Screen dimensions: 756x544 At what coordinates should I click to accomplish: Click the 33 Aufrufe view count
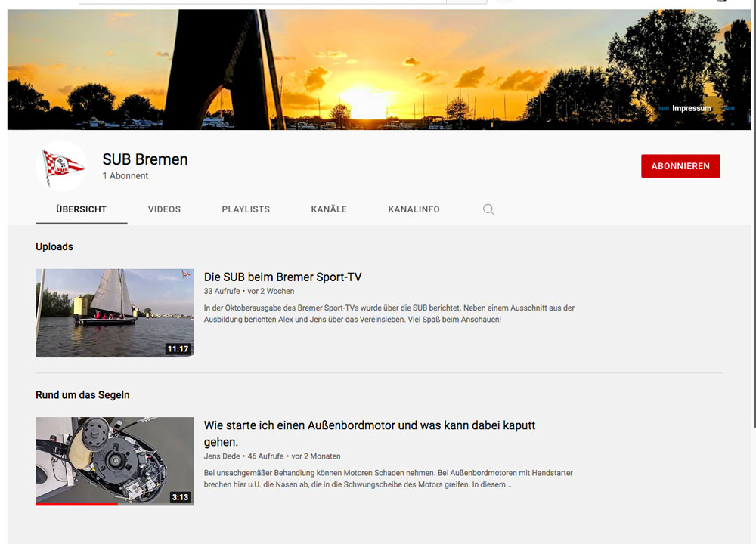222,292
